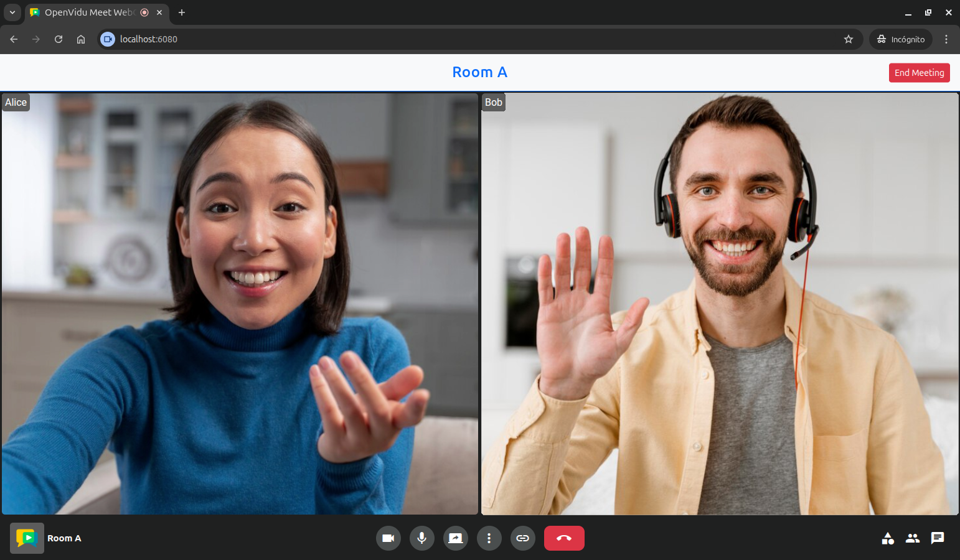The width and height of the screenshot is (960, 560).
Task: Select Bob's video tile
Action: (720, 304)
